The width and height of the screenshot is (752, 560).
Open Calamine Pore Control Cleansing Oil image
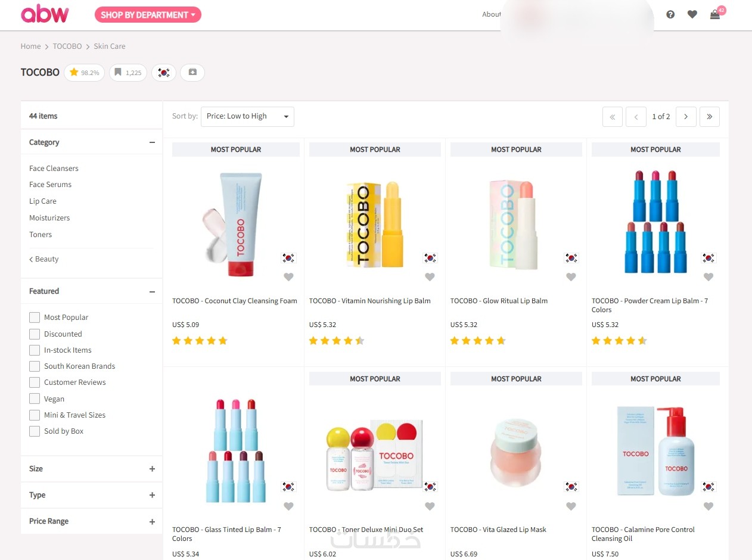click(656, 450)
